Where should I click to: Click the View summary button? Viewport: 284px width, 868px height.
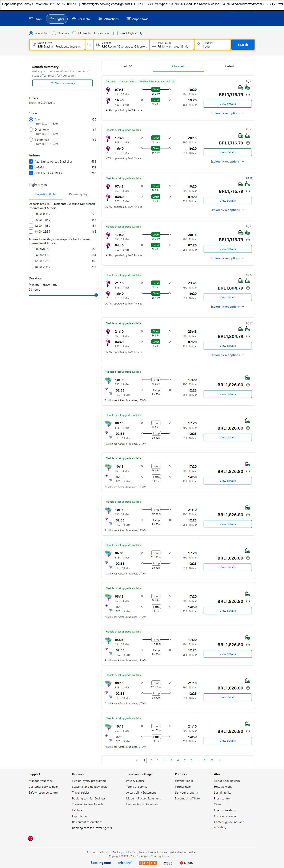point(62,83)
